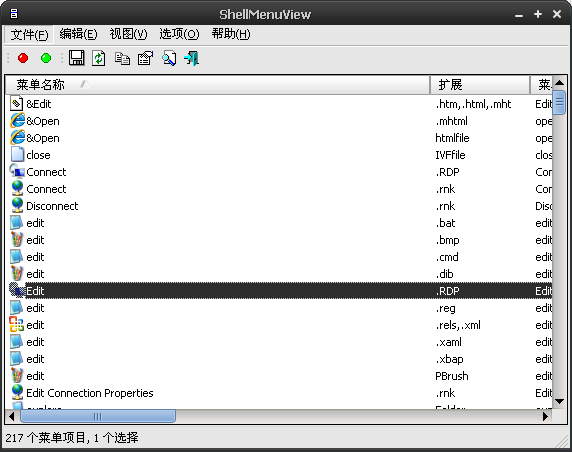
Task: Click the .reg extension cell
Action: click(x=446, y=308)
